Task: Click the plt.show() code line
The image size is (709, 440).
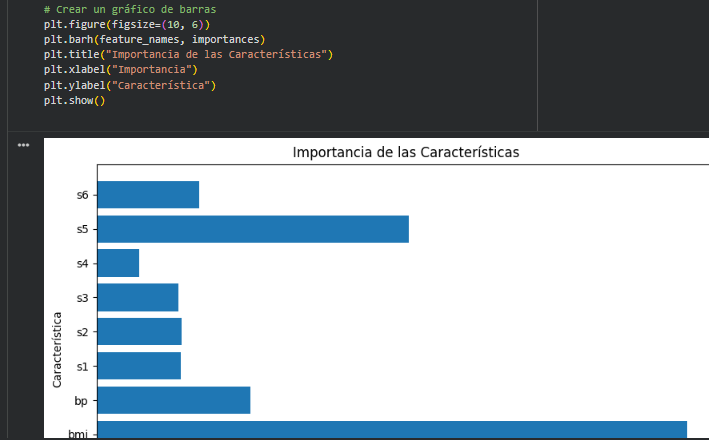Action: click(x=75, y=100)
